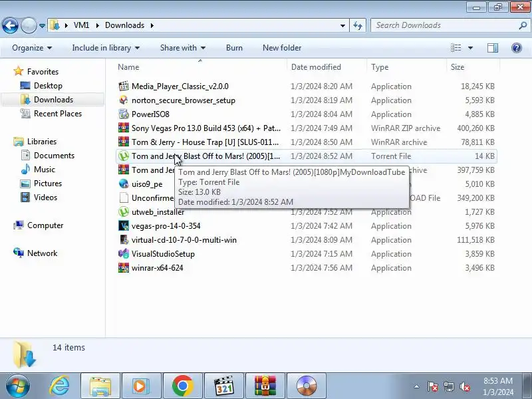
Task: Click the norton_secure_browser_setup file icon
Action: (x=124, y=100)
